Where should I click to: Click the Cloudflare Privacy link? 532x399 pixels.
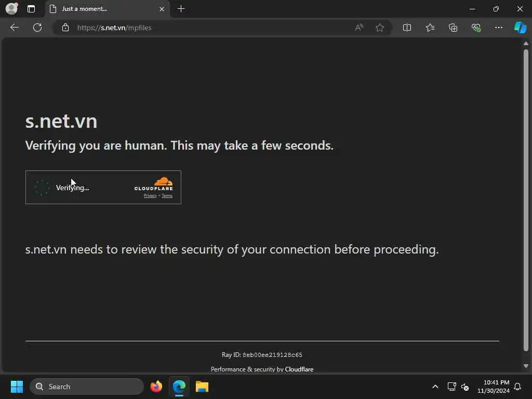coord(150,196)
